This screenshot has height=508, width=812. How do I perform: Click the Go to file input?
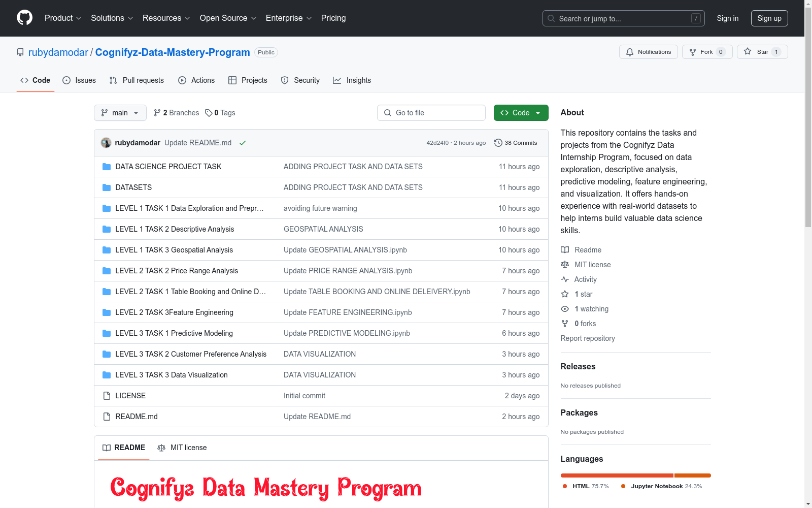pyautogui.click(x=431, y=113)
